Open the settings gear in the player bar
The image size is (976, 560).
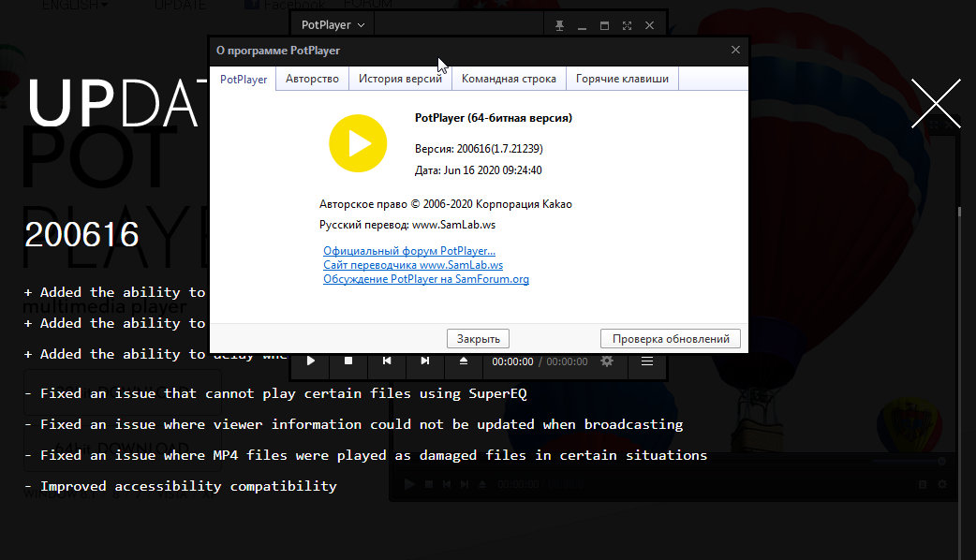[607, 361]
